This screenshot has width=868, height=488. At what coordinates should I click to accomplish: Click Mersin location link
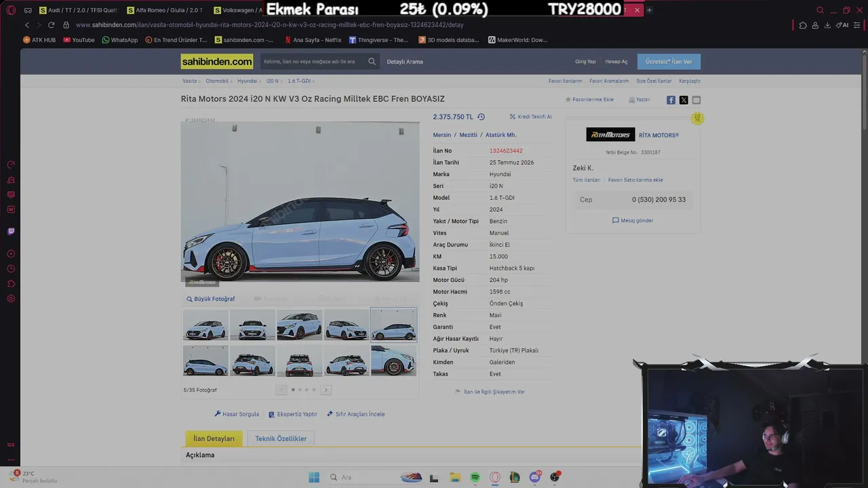coord(442,135)
